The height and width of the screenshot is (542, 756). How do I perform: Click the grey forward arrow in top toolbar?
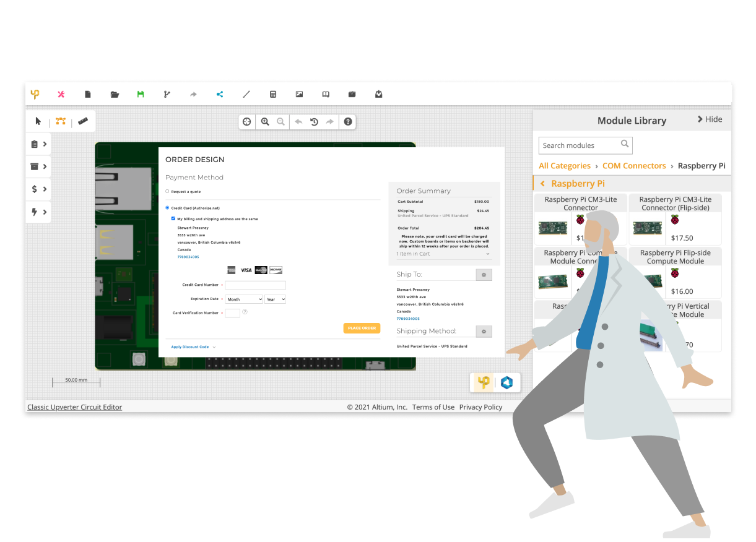[193, 94]
